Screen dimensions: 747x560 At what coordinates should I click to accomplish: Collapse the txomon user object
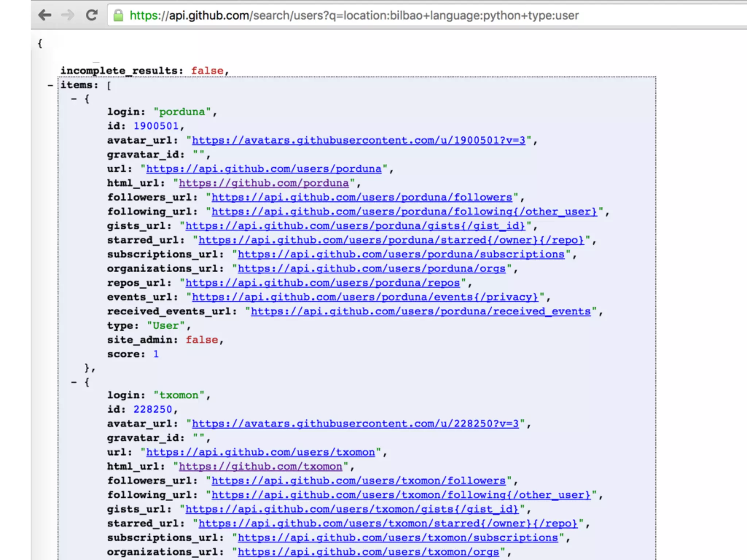pos(74,382)
